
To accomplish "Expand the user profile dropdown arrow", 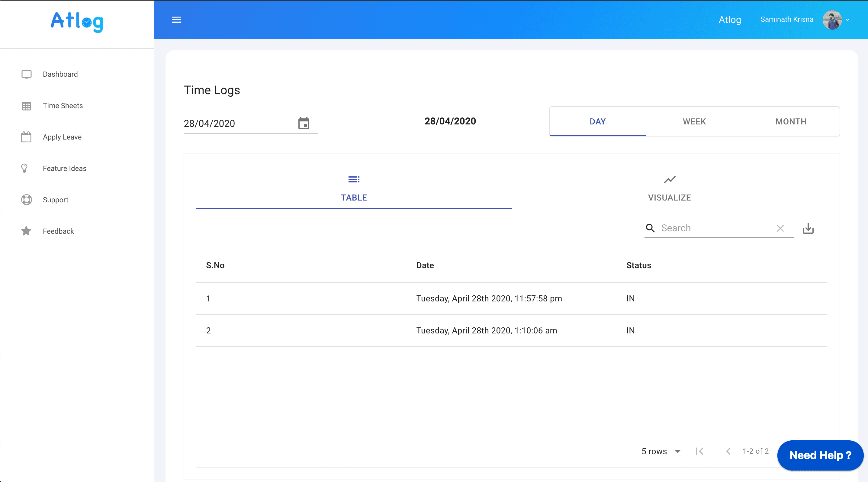I will [x=847, y=20].
